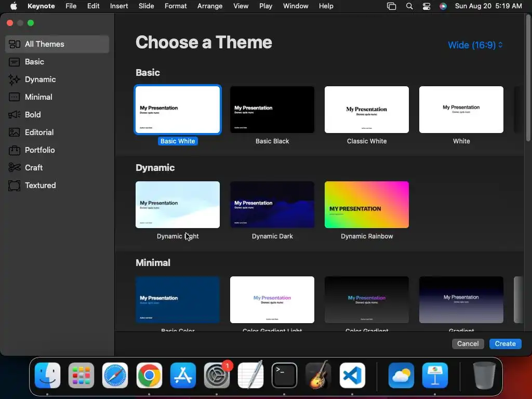Click the Textured frame icon in sidebar

[x=14, y=185]
